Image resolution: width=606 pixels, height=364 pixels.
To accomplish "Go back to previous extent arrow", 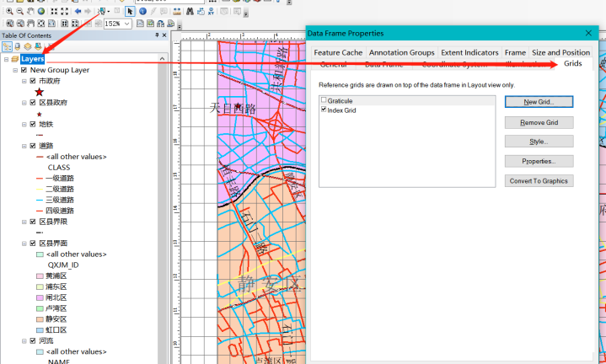I will coord(78,12).
